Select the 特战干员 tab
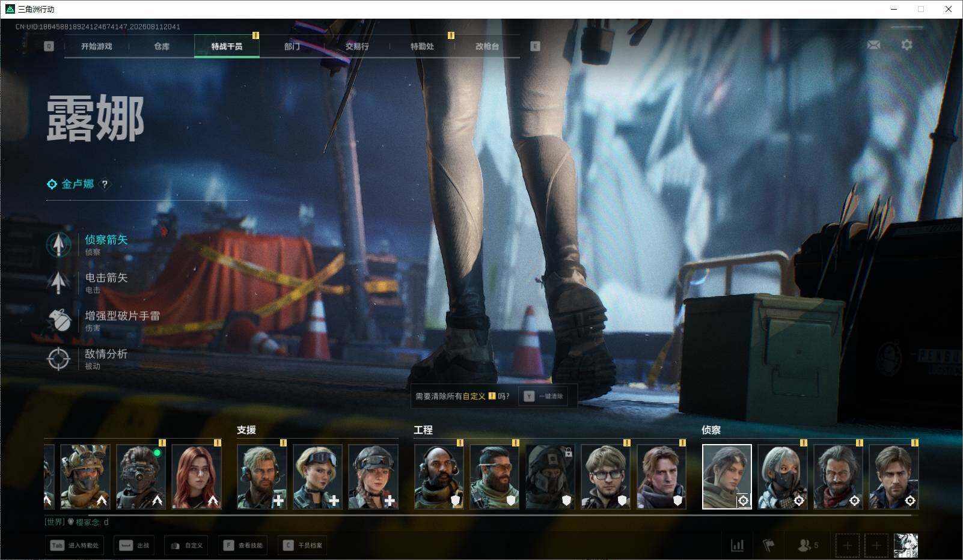 [x=227, y=46]
